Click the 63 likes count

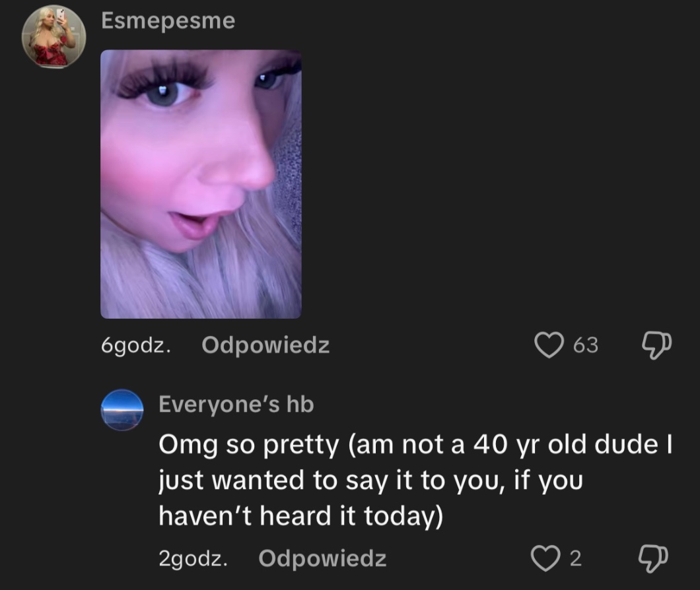point(585,344)
